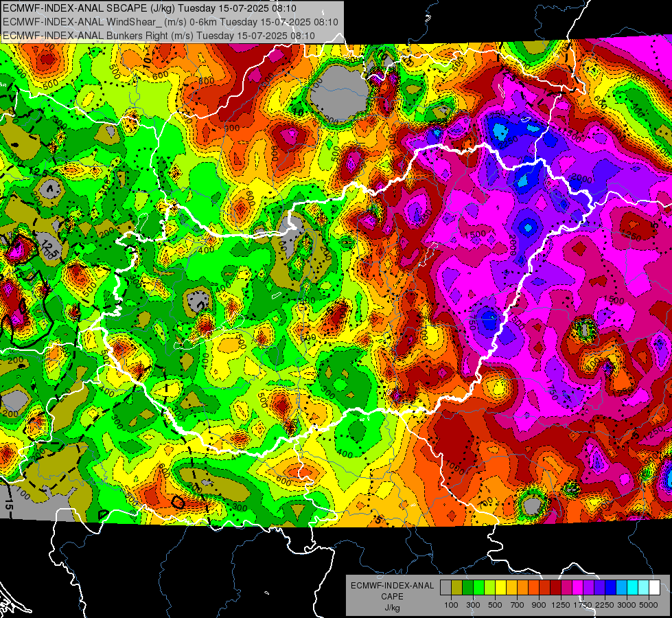Click the legend value 5000
Viewport: 672px width, 618px height.
[649, 605]
